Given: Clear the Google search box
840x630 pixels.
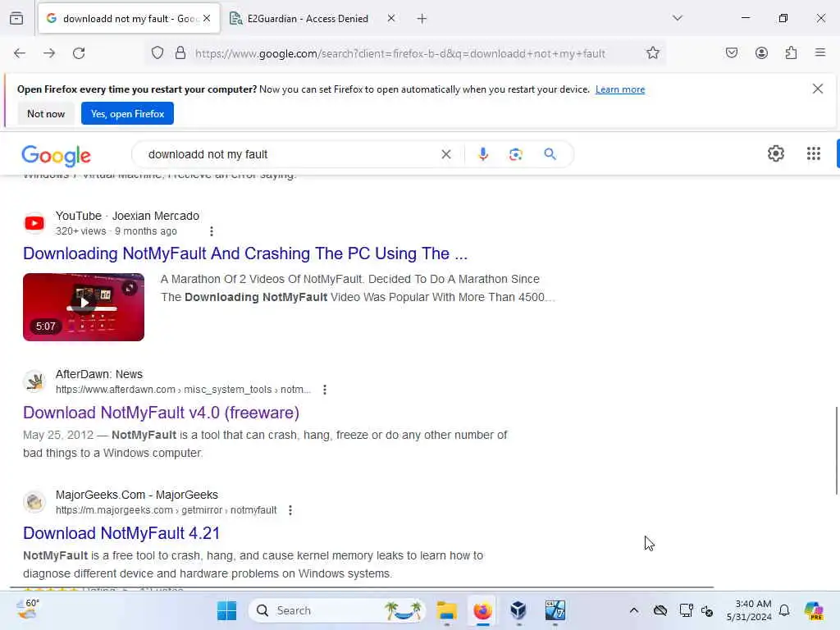Looking at the screenshot, I should click(x=445, y=154).
